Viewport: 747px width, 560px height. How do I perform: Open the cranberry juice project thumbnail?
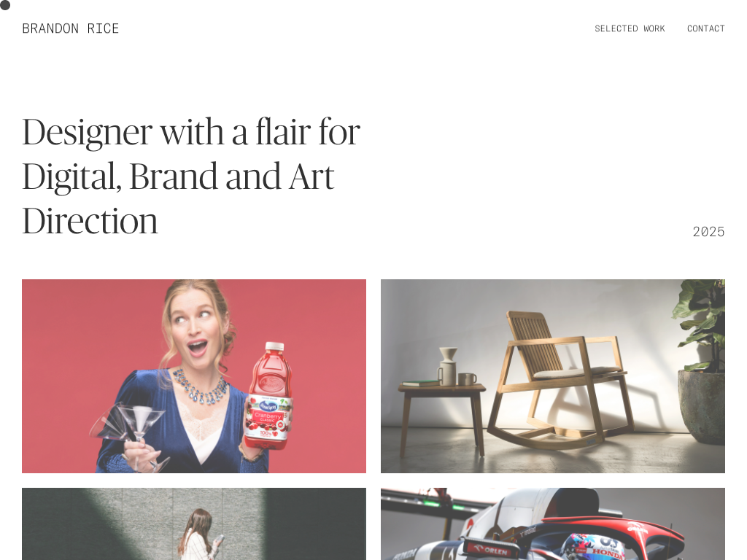point(194,376)
